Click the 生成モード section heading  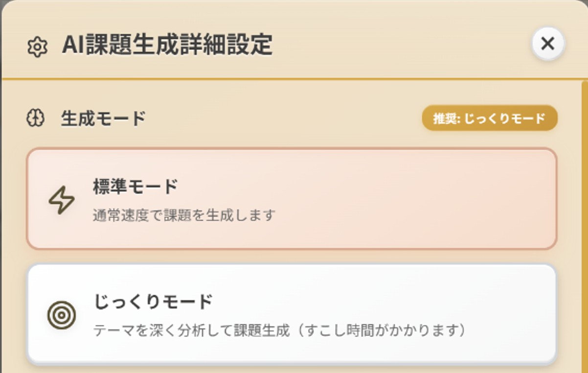(x=103, y=118)
